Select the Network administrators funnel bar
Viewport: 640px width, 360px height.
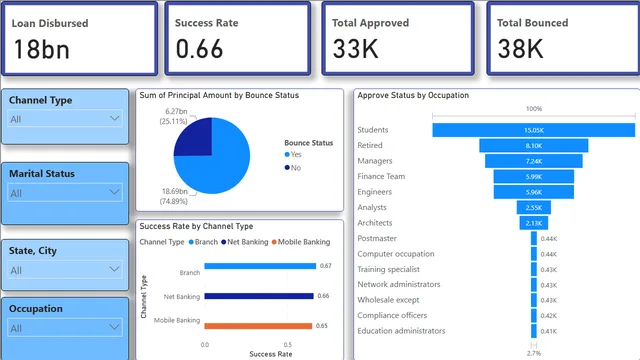tap(533, 285)
